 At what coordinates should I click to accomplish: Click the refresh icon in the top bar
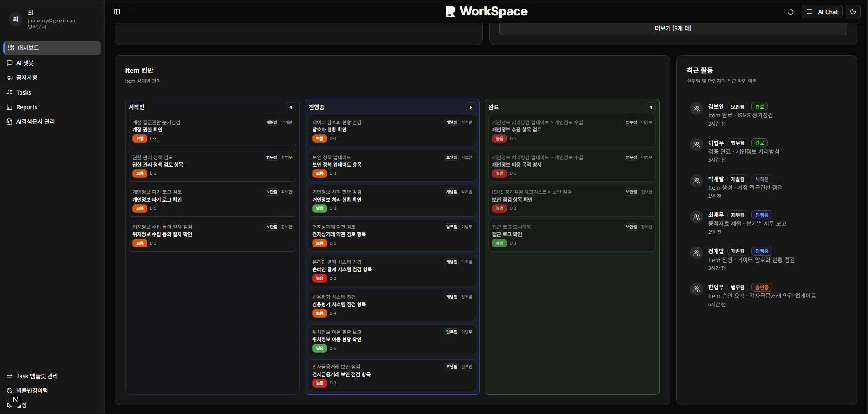click(x=791, y=12)
